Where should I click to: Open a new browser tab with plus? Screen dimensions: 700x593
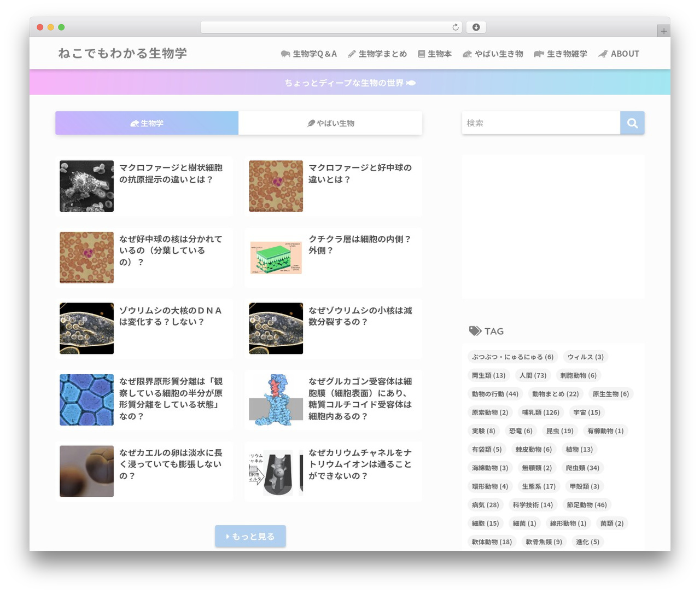pos(664,31)
